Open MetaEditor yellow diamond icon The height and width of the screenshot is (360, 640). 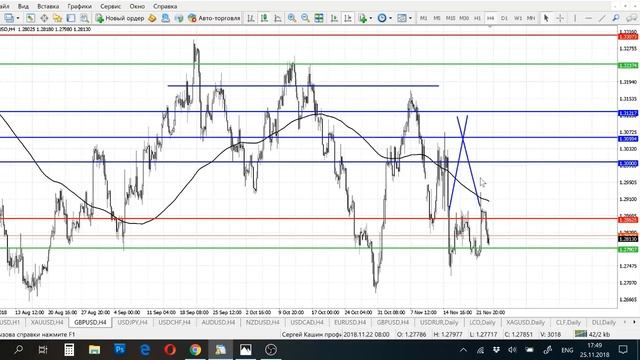coord(152,18)
